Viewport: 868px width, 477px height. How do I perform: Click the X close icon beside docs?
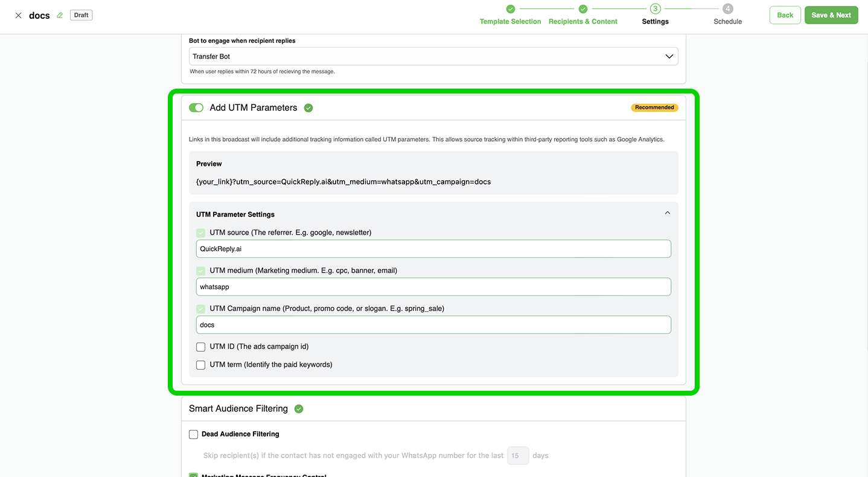[x=18, y=15]
